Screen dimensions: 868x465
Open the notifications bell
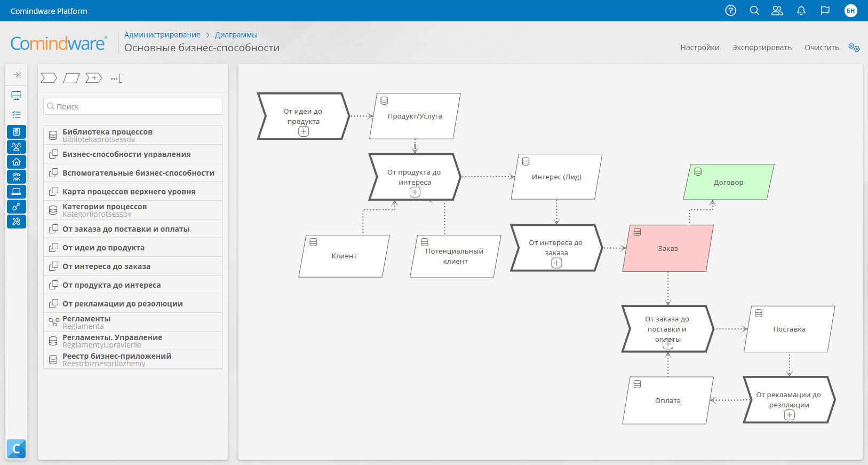click(801, 11)
